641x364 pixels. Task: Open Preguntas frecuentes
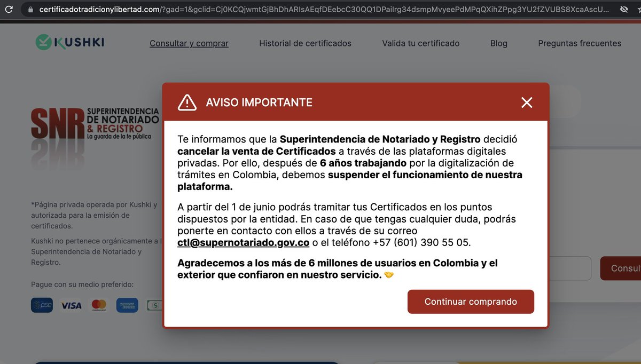(x=580, y=43)
